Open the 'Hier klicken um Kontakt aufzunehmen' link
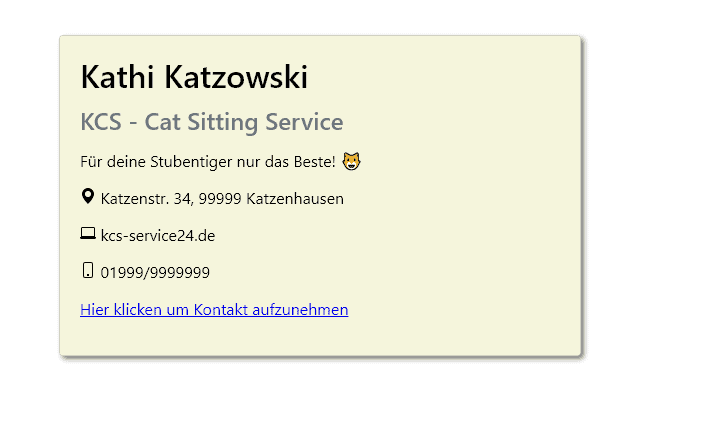This screenshot has width=715, height=437. [x=214, y=309]
